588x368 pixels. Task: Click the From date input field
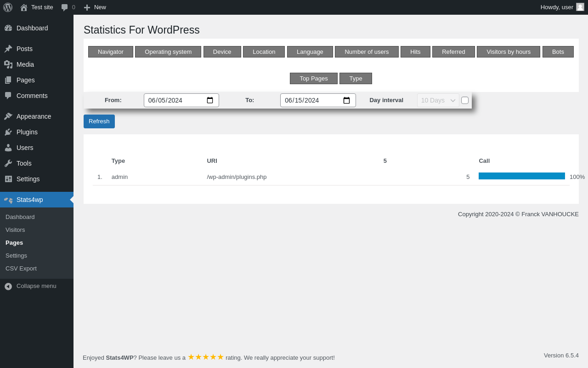pyautogui.click(x=181, y=100)
